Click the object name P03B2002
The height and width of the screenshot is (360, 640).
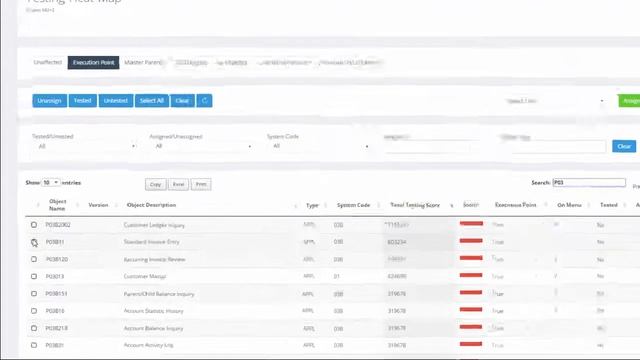point(58,225)
